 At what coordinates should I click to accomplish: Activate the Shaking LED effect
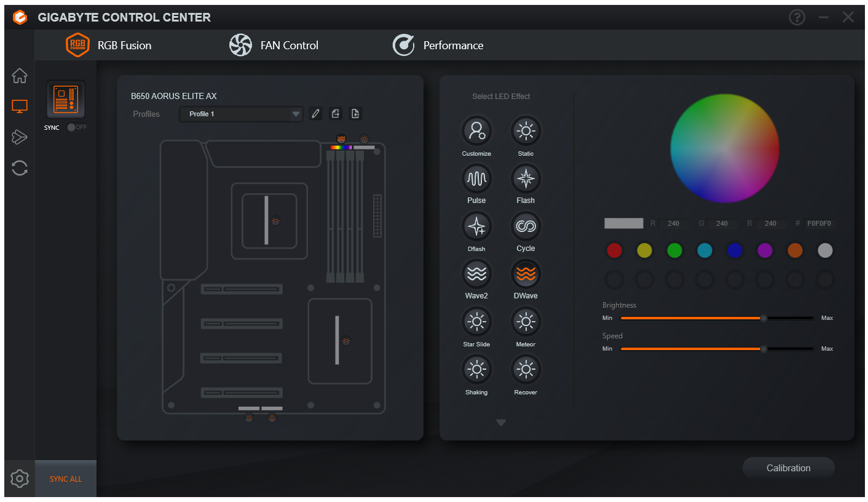click(x=476, y=369)
